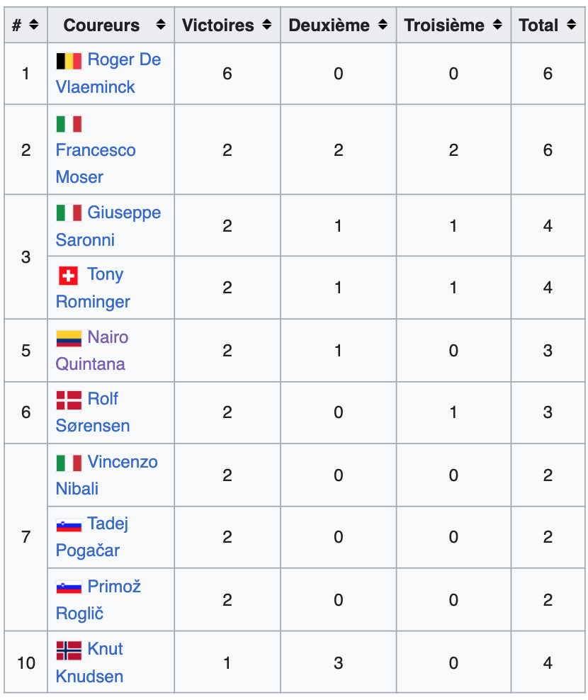Click the Italian flag beside Vincenzo Nibali
The image size is (588, 700).
click(x=69, y=463)
